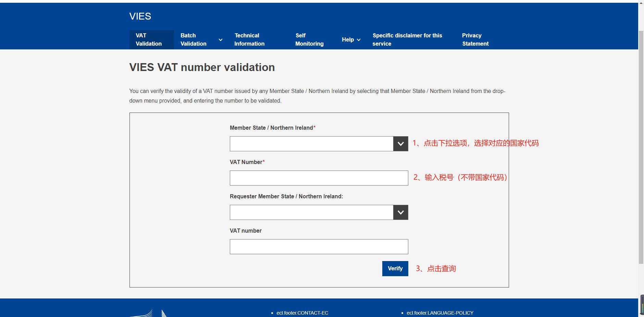Click the 'VIES VAT number validation' heading

[202, 67]
